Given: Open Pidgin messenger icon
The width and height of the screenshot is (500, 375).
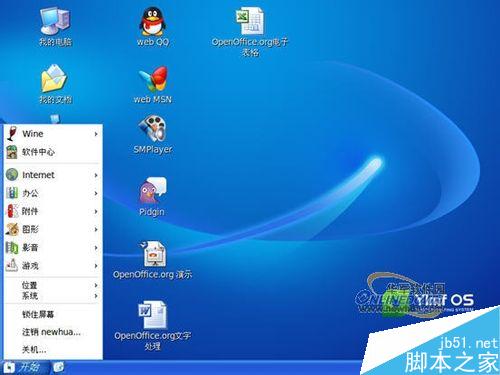Looking at the screenshot, I should pos(152,190).
